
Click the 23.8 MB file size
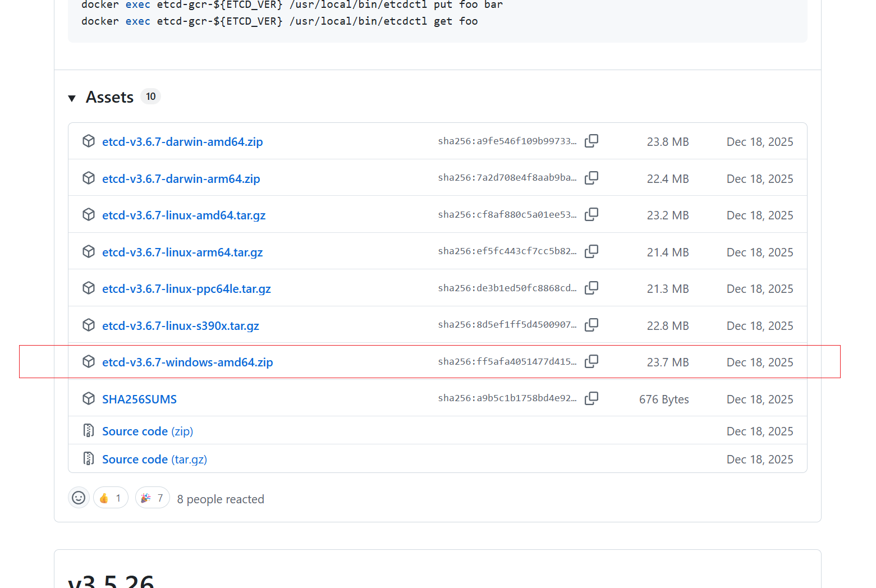(668, 142)
